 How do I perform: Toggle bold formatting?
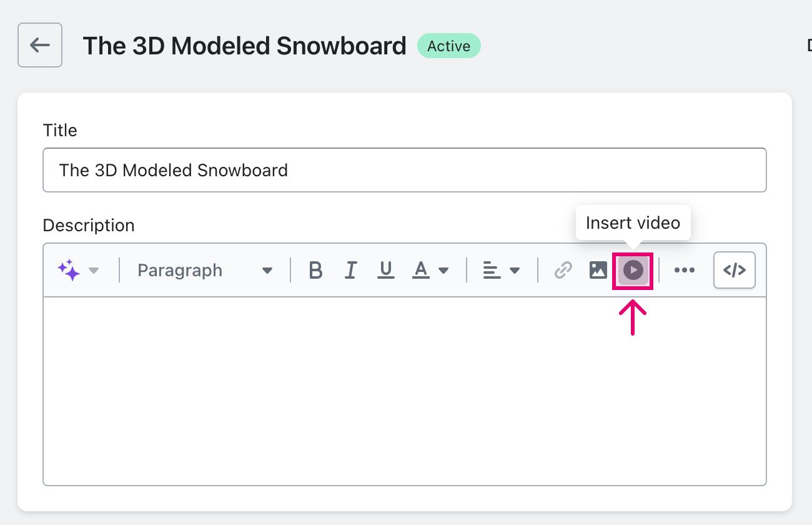tap(316, 270)
